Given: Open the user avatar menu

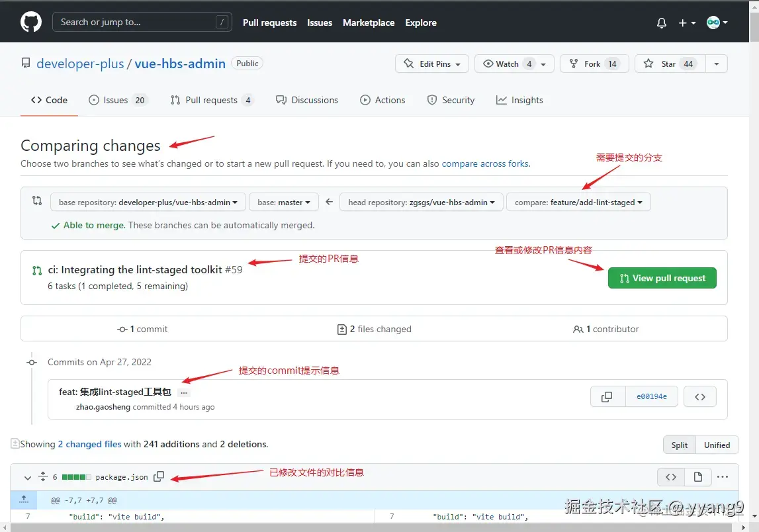Looking at the screenshot, I should pos(717,22).
